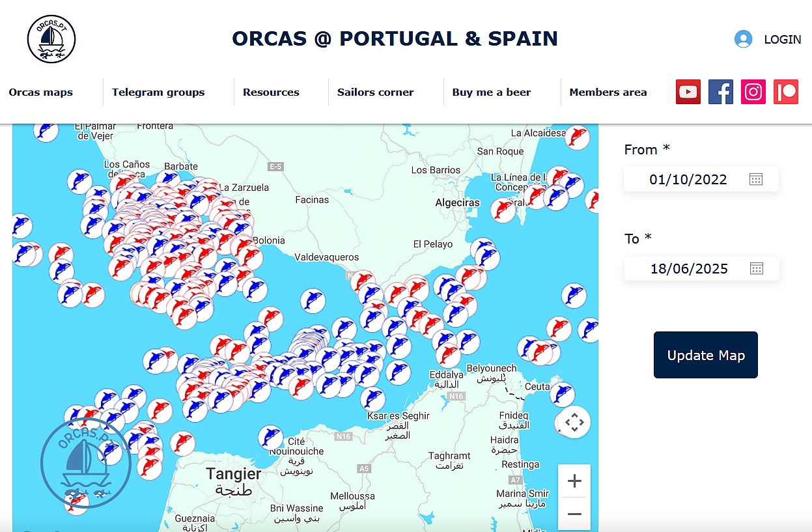Zoom out of the map with minus
The image size is (812, 532).
click(x=574, y=514)
